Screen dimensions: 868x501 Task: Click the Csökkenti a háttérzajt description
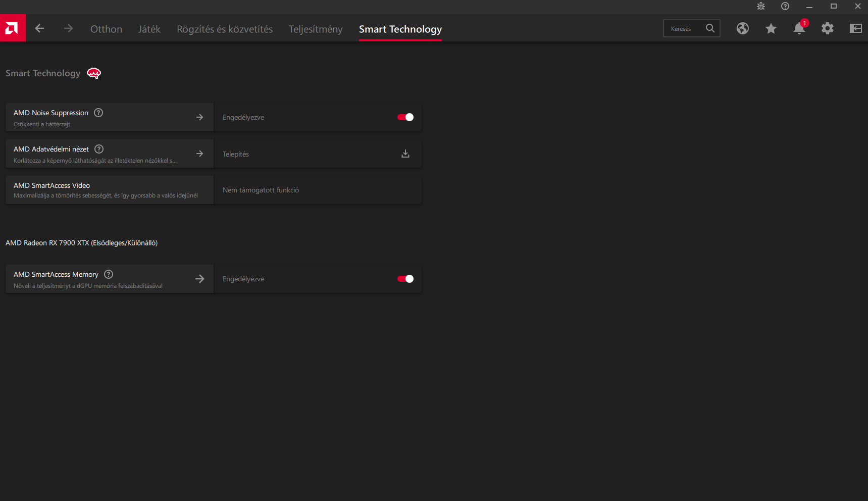tap(42, 124)
